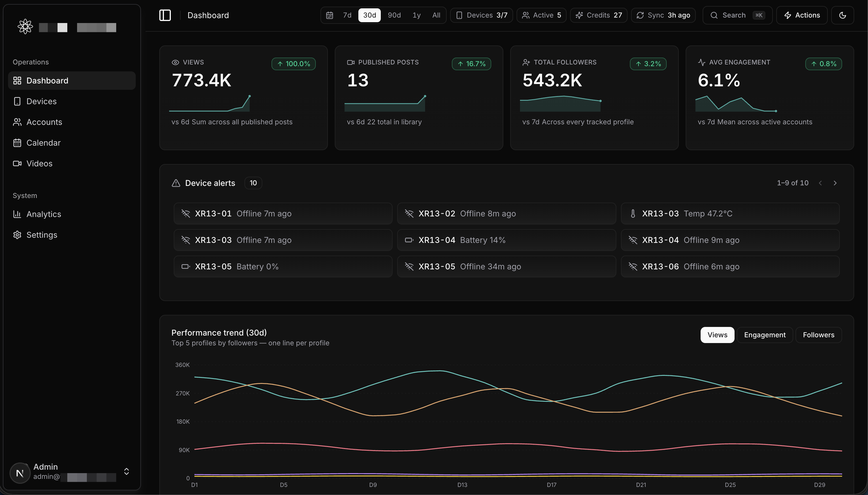Switch chart to Engagement tab
Screen dimensions: 868x495
tap(765, 335)
